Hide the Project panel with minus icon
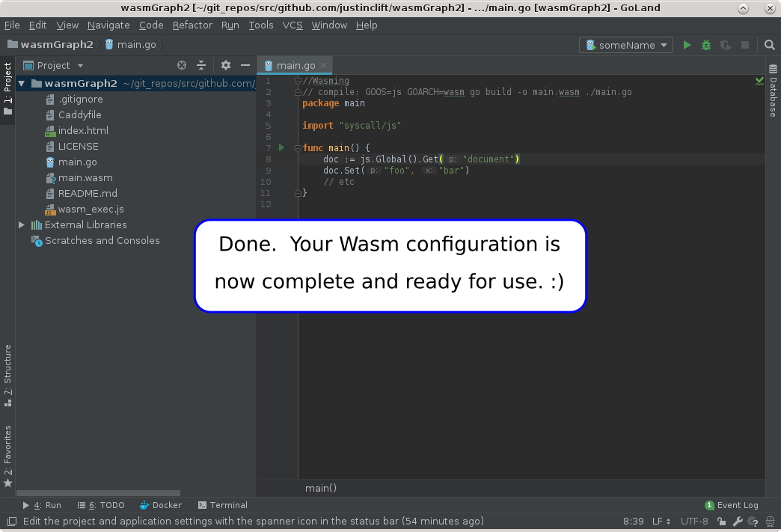Image resolution: width=781 pixels, height=532 pixels. pos(245,65)
